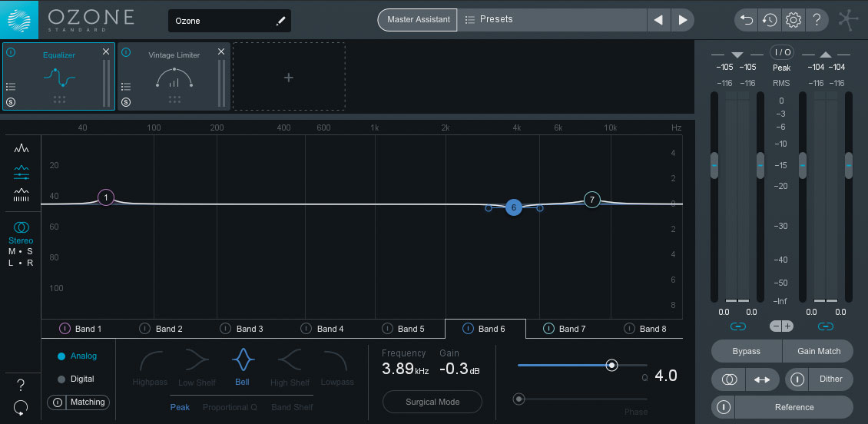868x424 pixels.
Task: Click the spectrum view icon above EQ display
Action: 22,148
